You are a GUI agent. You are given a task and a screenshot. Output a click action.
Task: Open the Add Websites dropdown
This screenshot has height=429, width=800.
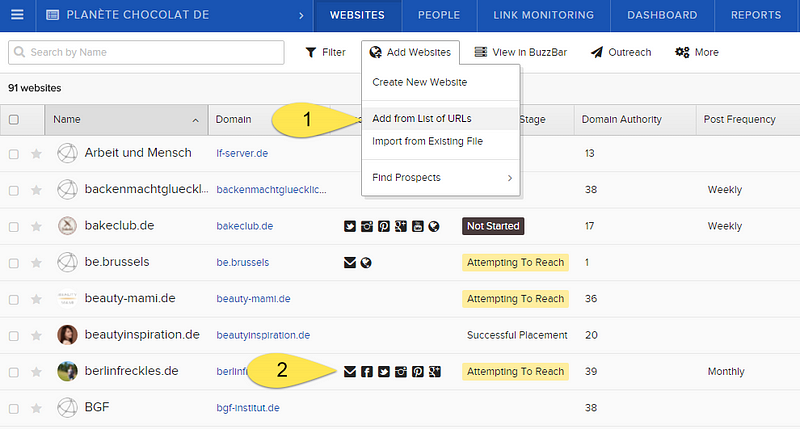click(x=410, y=52)
